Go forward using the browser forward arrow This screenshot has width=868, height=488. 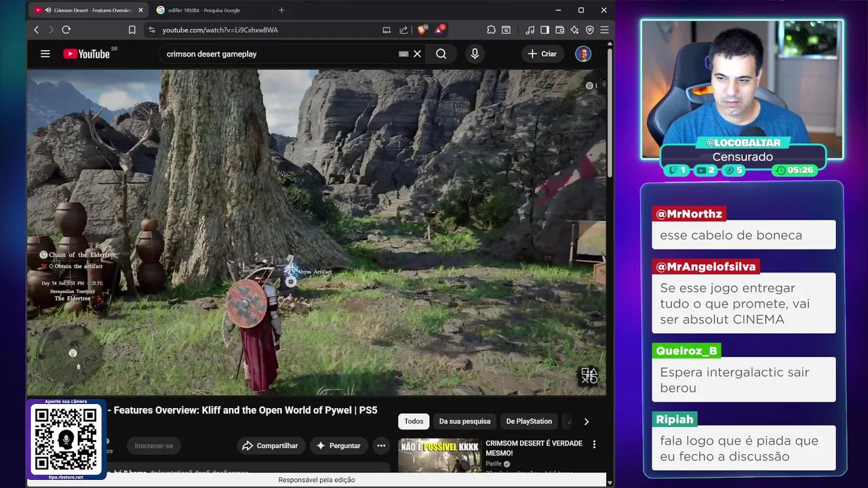(x=51, y=30)
